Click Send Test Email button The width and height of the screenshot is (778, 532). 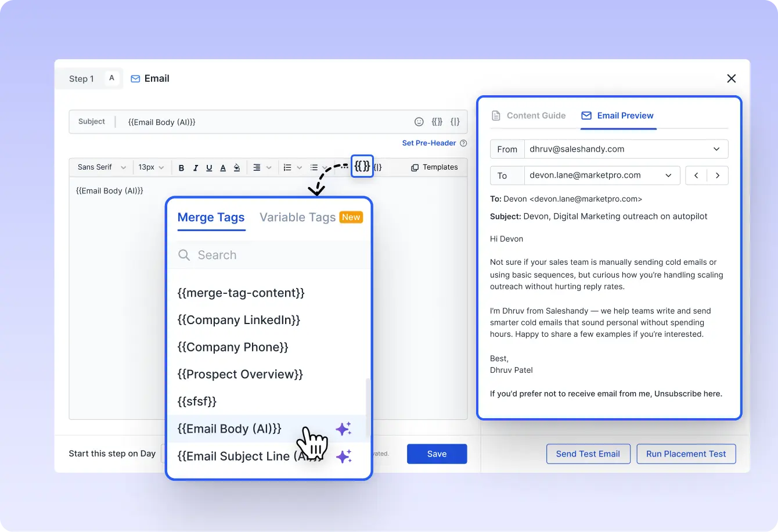(x=588, y=454)
